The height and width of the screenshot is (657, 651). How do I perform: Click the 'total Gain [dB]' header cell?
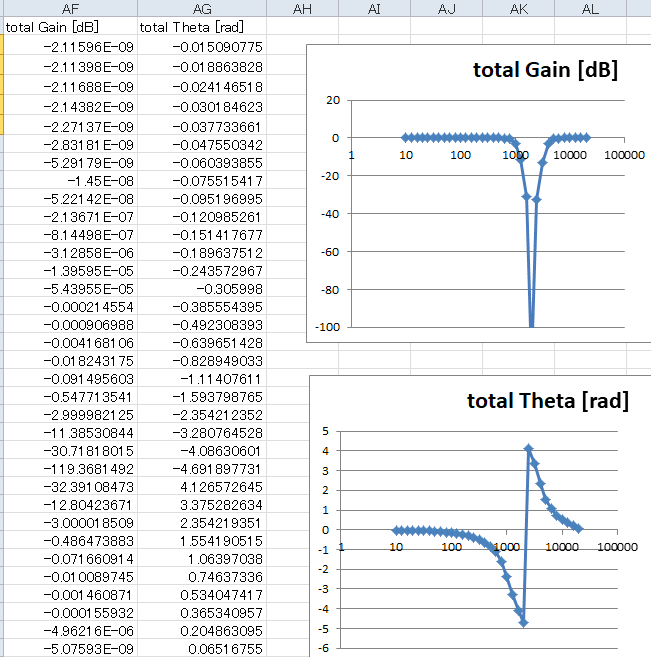(x=70, y=27)
